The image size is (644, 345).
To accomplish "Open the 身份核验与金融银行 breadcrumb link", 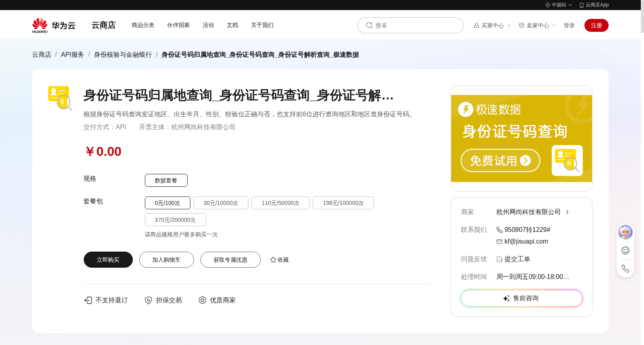I will click(123, 55).
